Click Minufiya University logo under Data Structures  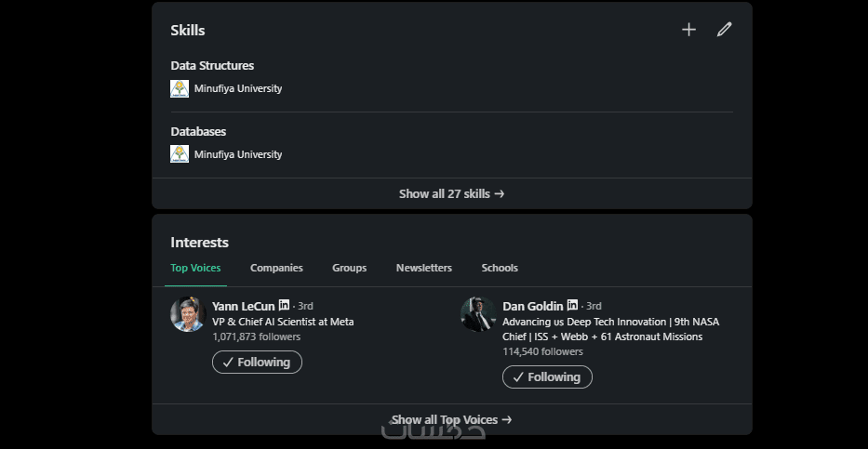click(180, 89)
